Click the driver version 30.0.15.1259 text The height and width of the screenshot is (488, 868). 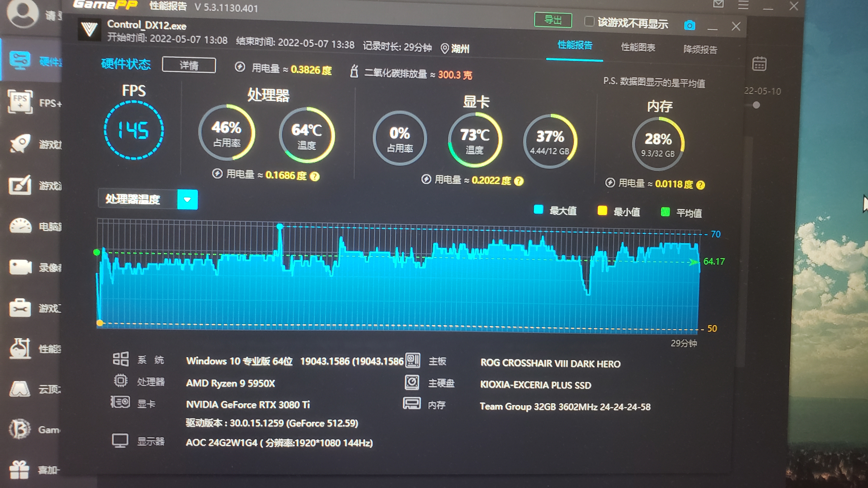point(272,423)
